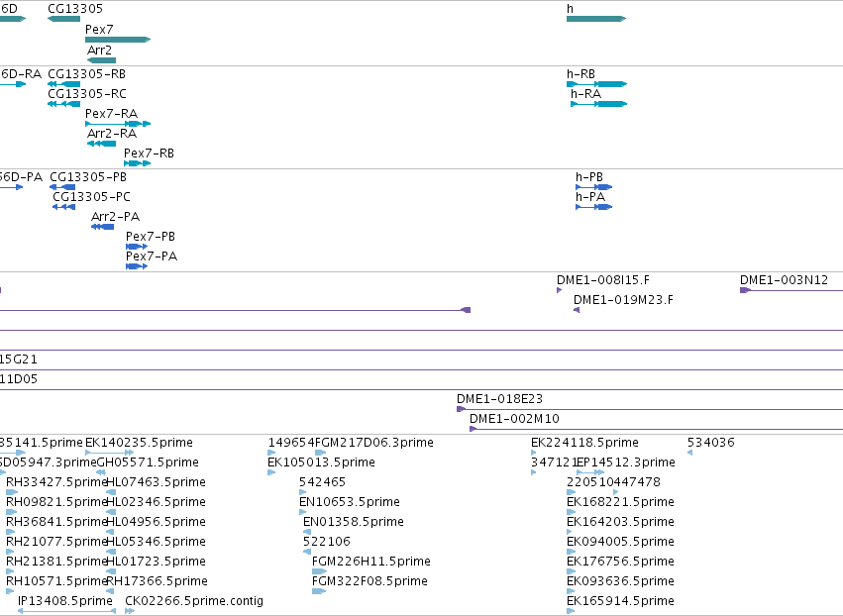This screenshot has height=616, width=843.
Task: Select the HL01723.5prime EST label
Action: (x=156, y=562)
